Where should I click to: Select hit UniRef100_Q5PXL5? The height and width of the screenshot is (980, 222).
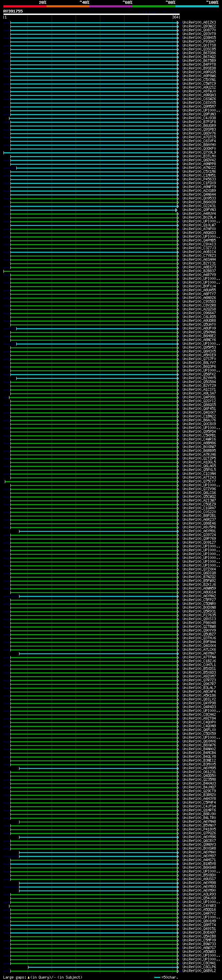(x=199, y=470)
